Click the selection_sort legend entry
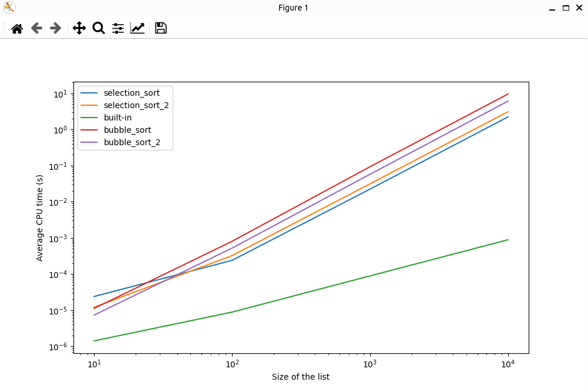Viewport: 588px width, 392px height. click(131, 93)
